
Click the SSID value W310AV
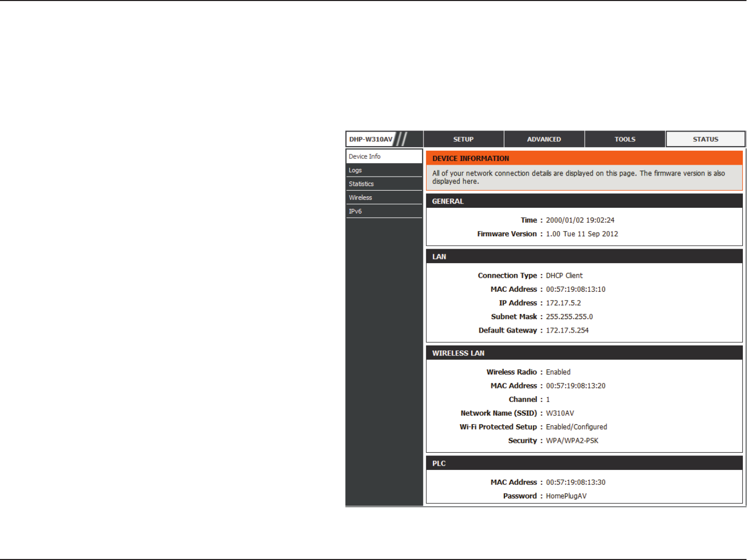coord(560,413)
